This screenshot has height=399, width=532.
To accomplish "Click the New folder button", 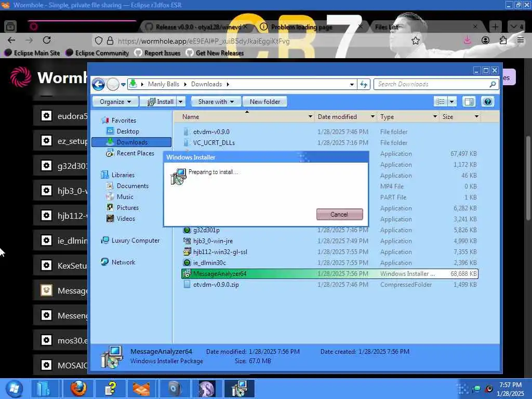I will coord(264,102).
